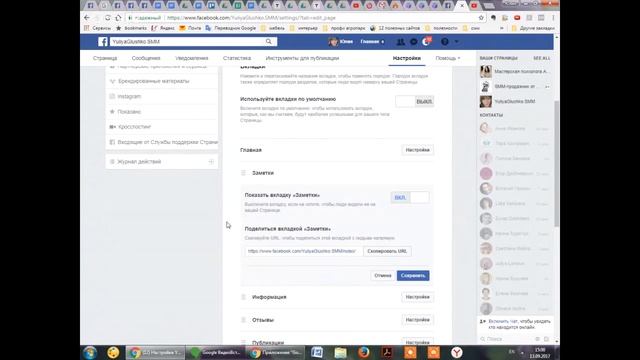Image resolution: width=640 pixels, height=360 pixels.
Task: Select Кросспостинг in settings sidebar
Action: [x=162, y=127]
